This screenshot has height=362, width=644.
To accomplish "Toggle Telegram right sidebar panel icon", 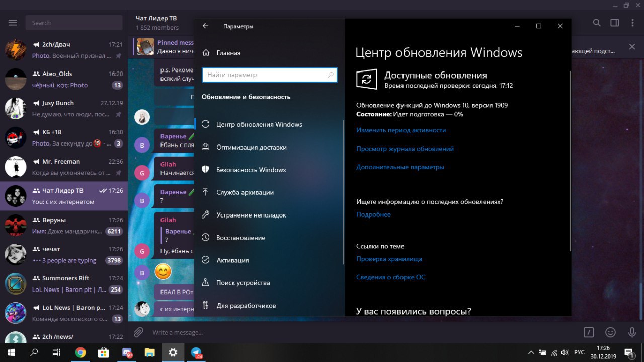I will pyautogui.click(x=615, y=23).
